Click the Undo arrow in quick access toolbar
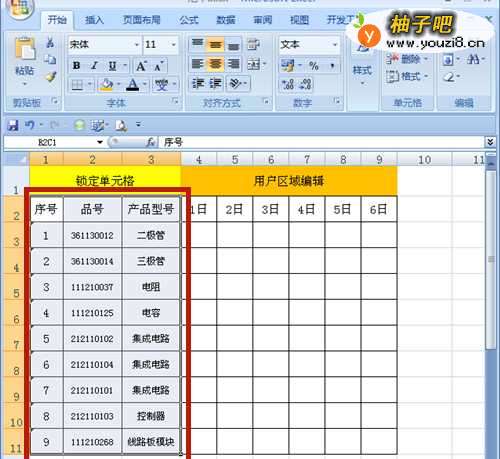The width and height of the screenshot is (500, 459). click(30, 125)
